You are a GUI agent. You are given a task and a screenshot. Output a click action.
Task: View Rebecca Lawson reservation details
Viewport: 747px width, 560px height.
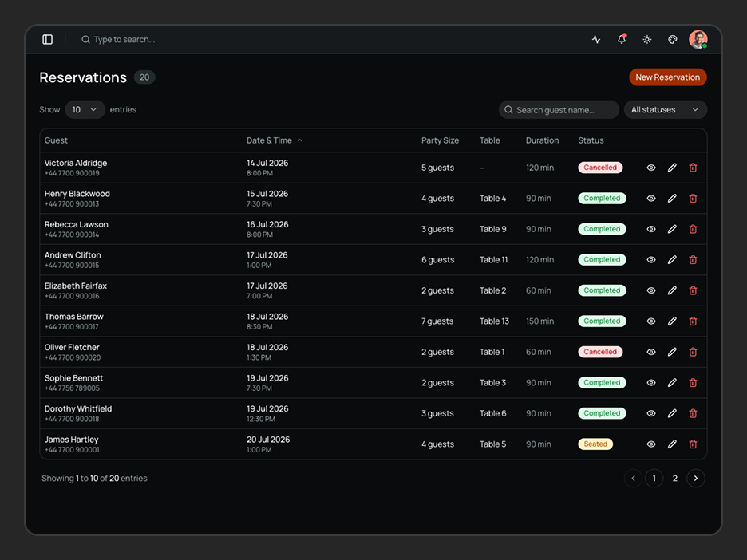tap(651, 229)
